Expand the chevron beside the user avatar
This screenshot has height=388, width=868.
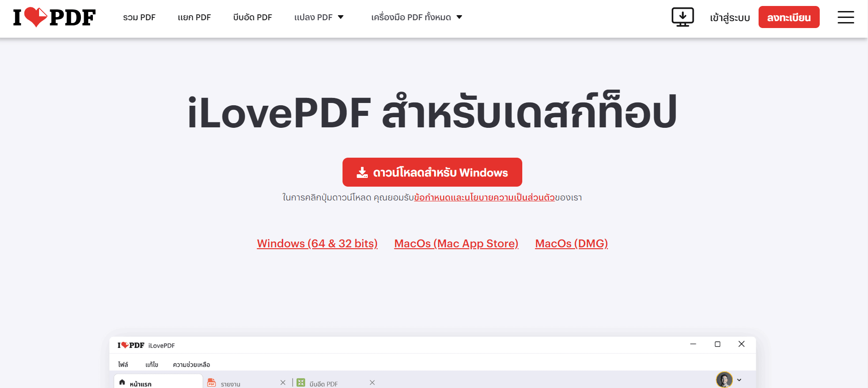[739, 380]
